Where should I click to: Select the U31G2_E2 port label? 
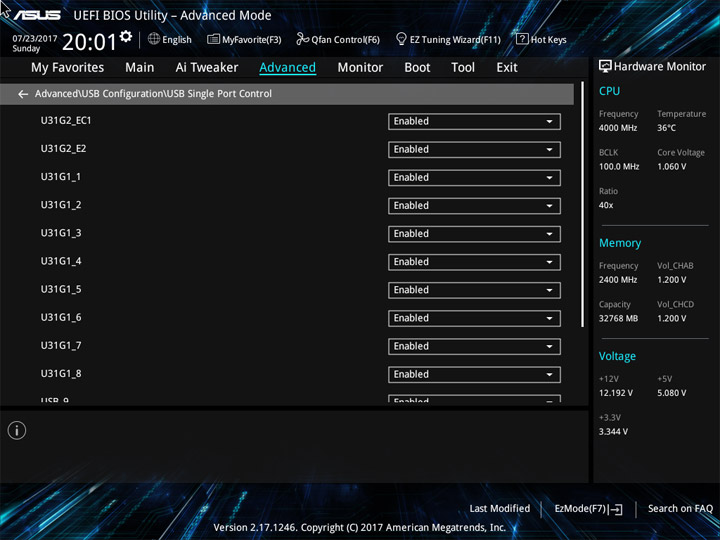click(x=63, y=148)
